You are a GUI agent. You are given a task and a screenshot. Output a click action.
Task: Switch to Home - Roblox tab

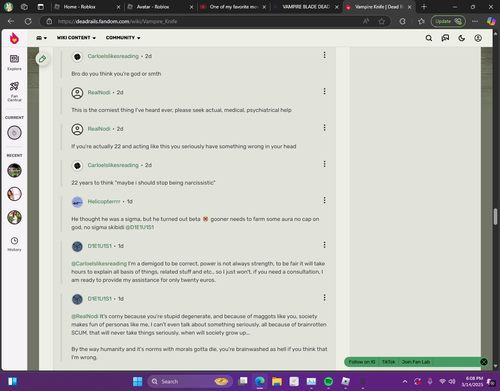pyautogui.click(x=87, y=7)
